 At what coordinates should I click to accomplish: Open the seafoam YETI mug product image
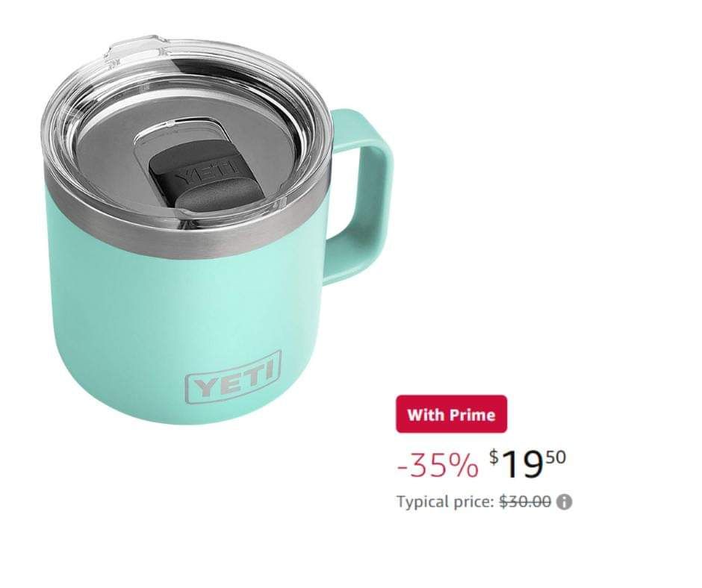click(217, 229)
